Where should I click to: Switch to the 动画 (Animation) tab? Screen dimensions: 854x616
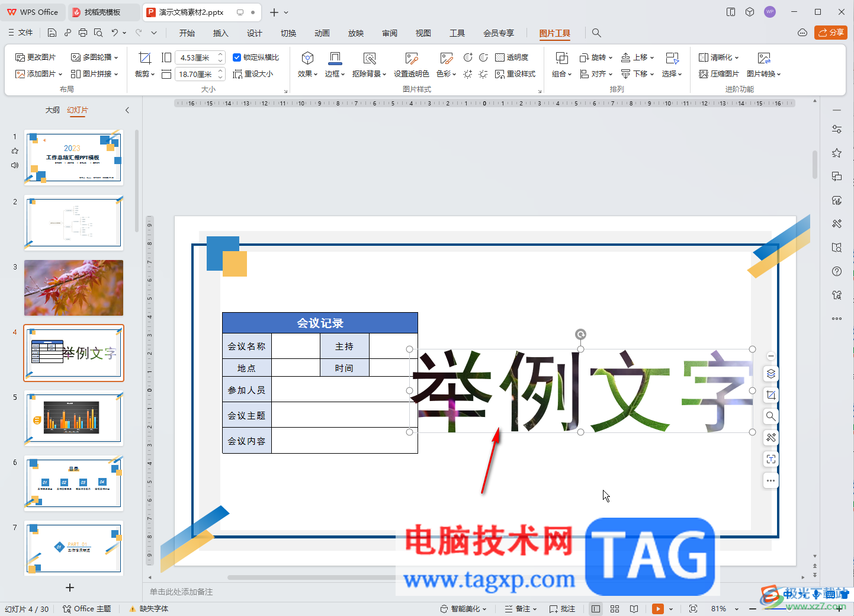pyautogui.click(x=322, y=33)
